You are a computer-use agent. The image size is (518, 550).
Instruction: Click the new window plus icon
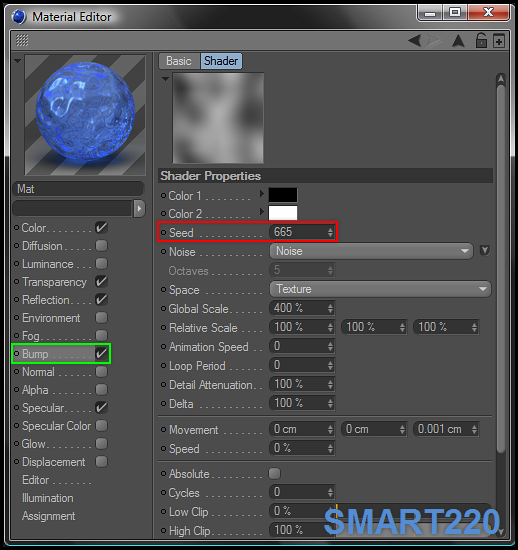point(498,41)
